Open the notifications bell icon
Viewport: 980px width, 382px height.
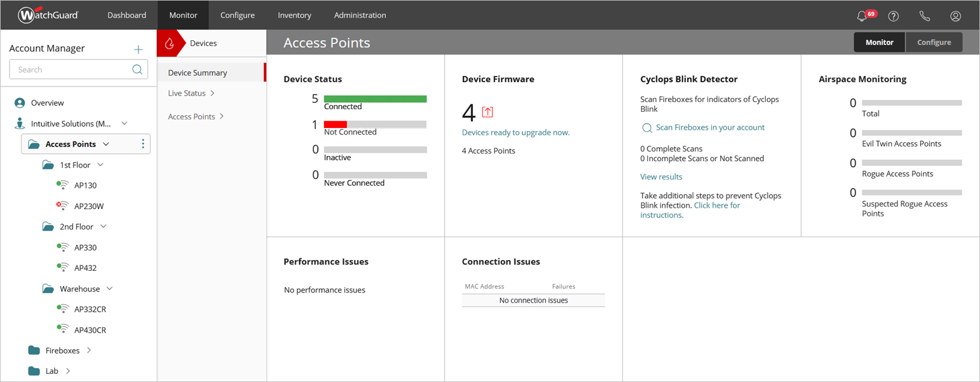tap(862, 16)
